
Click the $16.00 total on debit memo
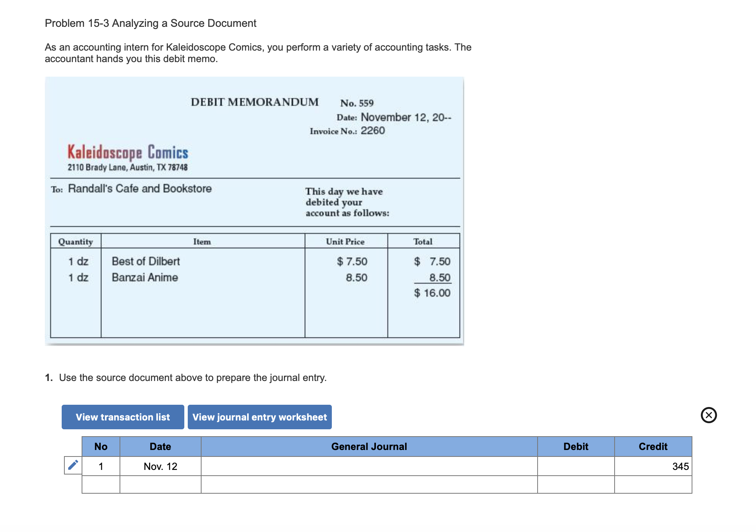432,293
